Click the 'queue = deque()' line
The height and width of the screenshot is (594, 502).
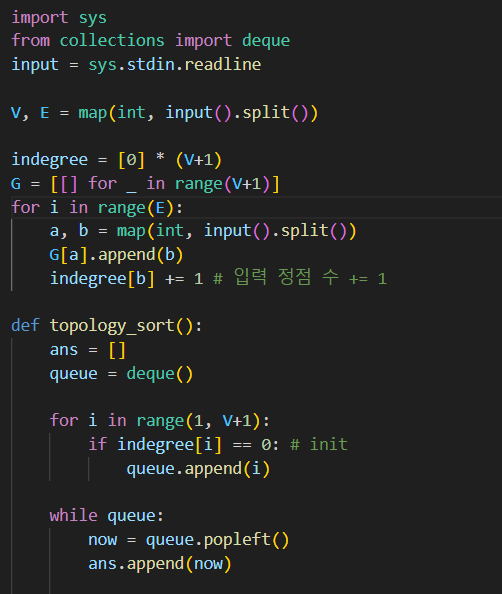[x=121, y=374]
